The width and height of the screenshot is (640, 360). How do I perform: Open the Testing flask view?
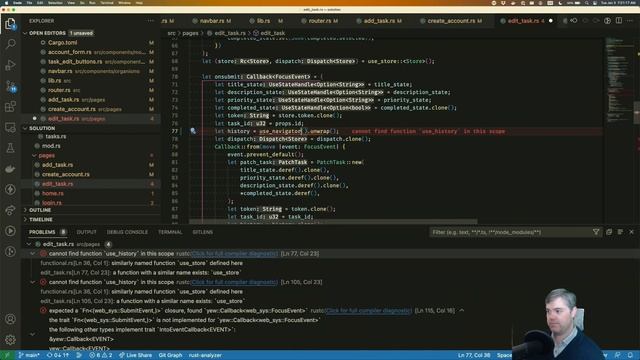tap(10, 148)
